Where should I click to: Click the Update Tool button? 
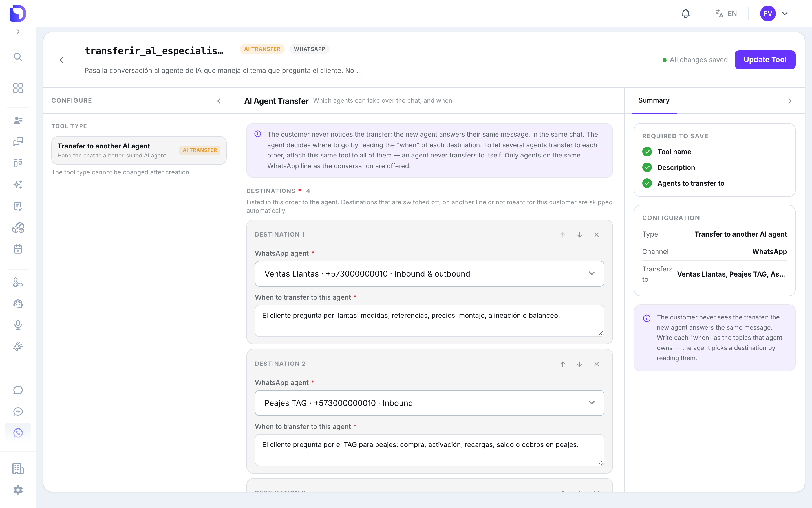tap(765, 60)
